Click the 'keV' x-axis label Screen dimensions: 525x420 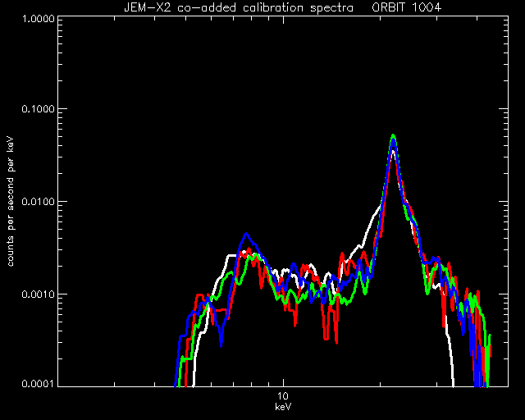click(283, 407)
